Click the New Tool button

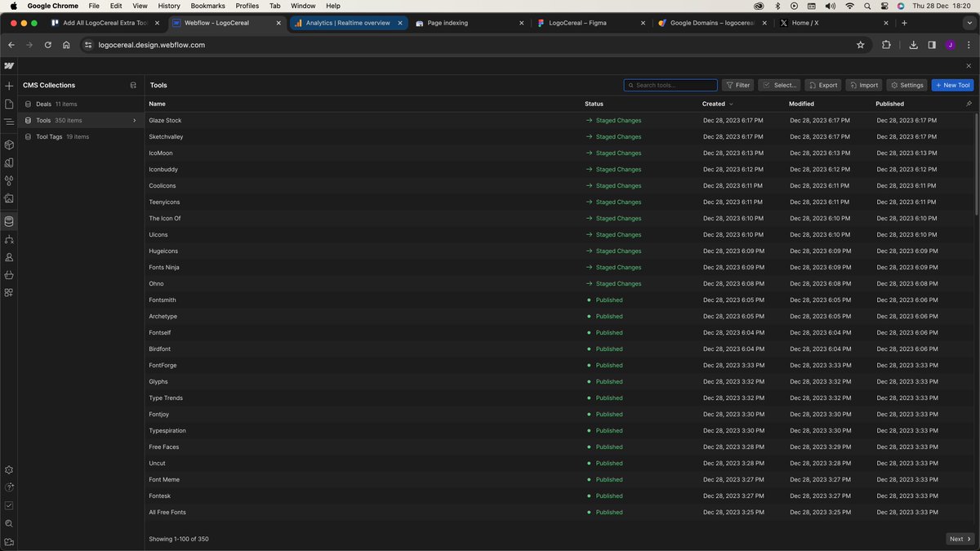[952, 85]
